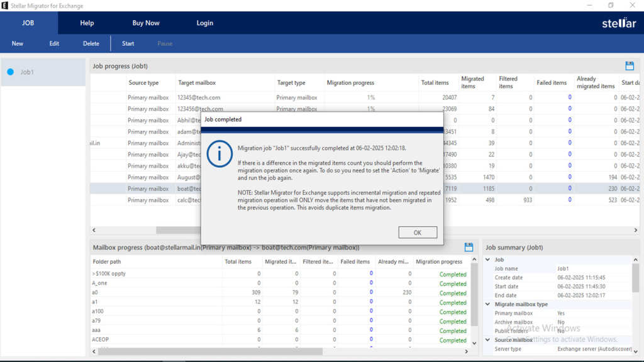
Task: Select the a0 folder row in Mailbox progress
Action: [157, 293]
